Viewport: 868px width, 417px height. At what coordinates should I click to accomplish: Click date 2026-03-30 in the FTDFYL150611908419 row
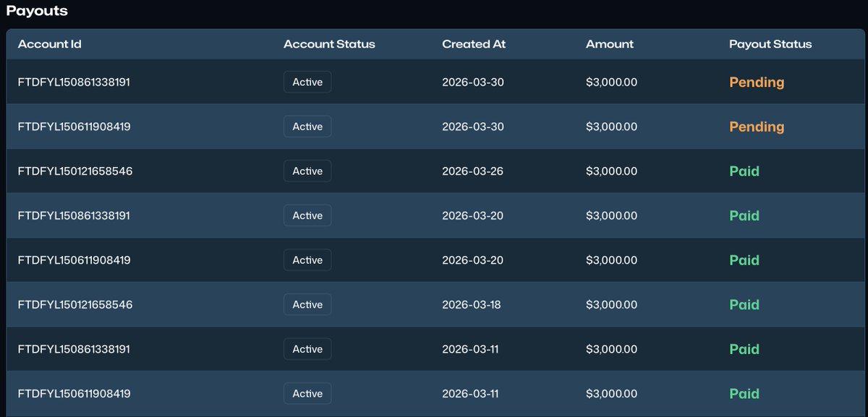tap(473, 126)
